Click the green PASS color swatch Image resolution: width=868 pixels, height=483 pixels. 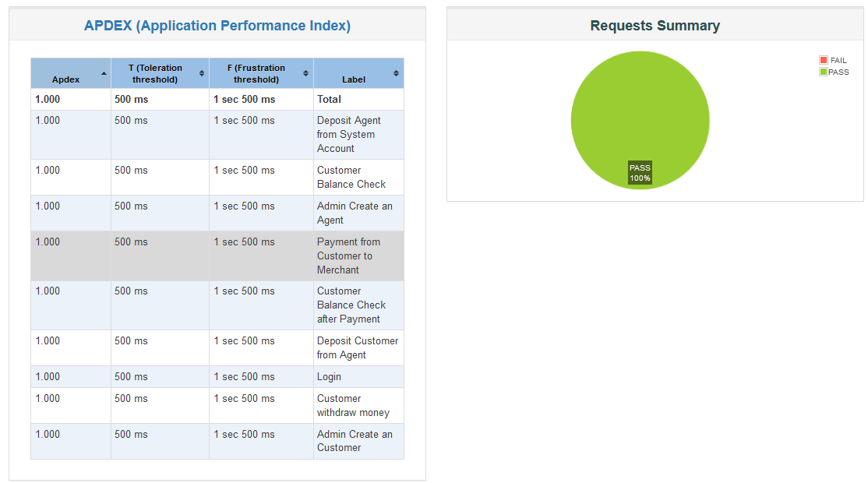[x=823, y=71]
